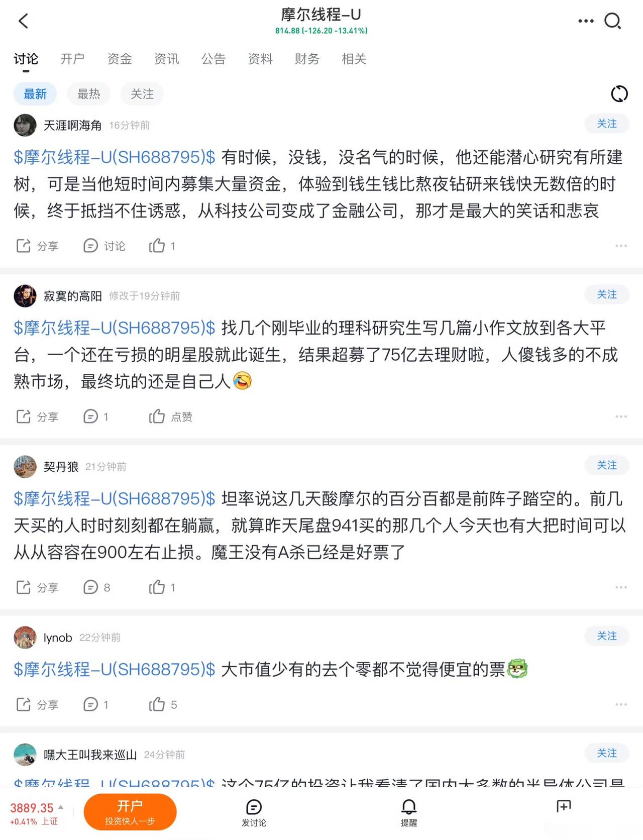Expand more options on 契丹狼's post
The width and height of the screenshot is (643, 840).
pos(621,587)
